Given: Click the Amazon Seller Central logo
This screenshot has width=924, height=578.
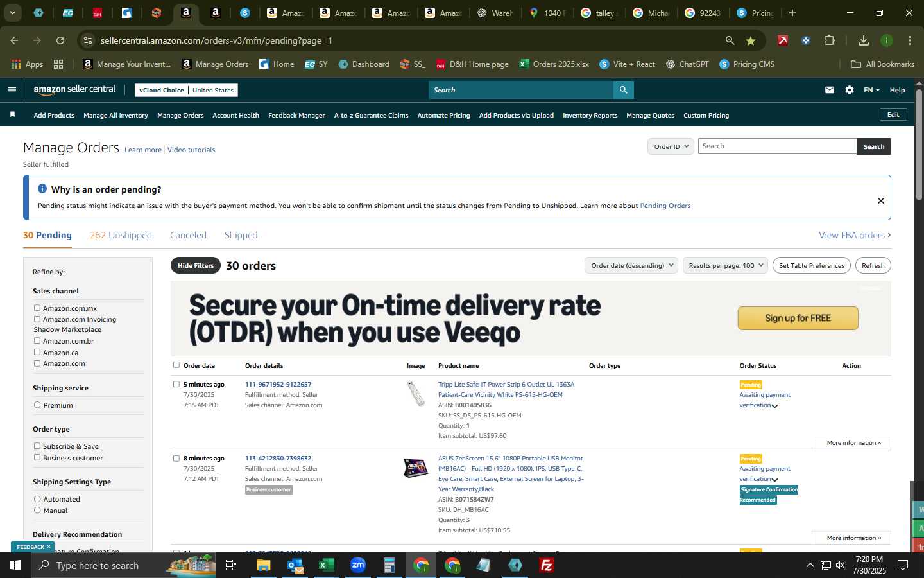Looking at the screenshot, I should tap(74, 90).
